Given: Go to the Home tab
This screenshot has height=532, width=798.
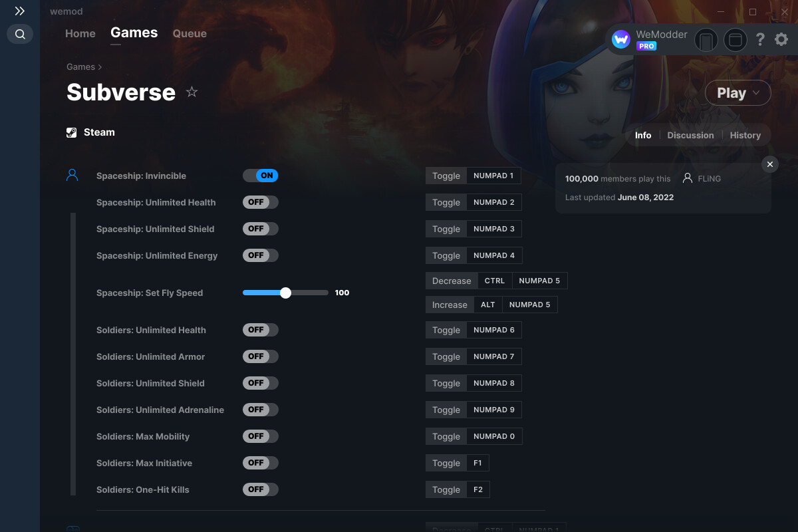Looking at the screenshot, I should (x=80, y=33).
